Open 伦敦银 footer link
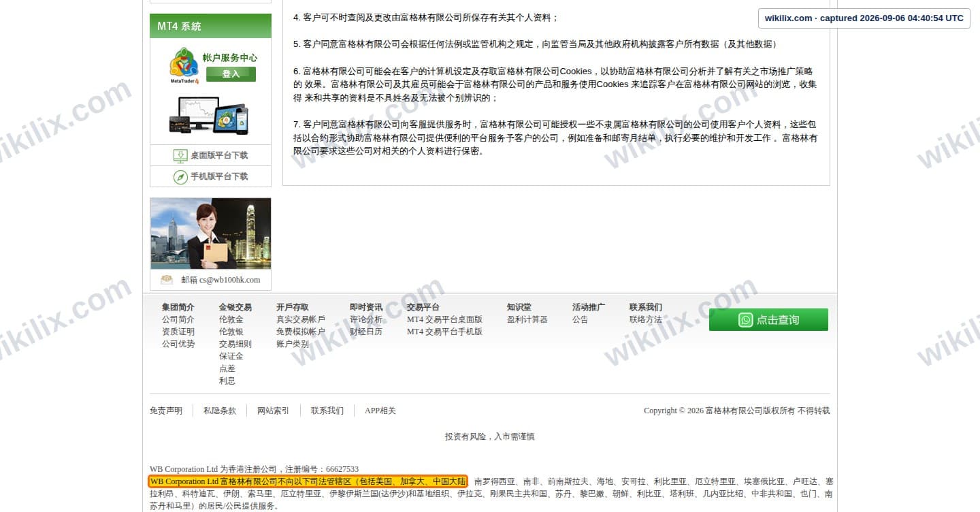The height and width of the screenshot is (512, 980). tap(231, 332)
